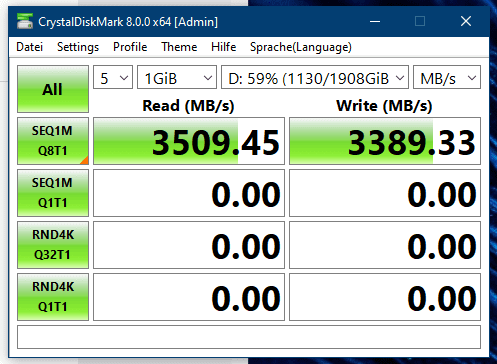Screen dimensions: 497x364
Task: Close the CrystalDiskMark window
Action: tap(466, 22)
